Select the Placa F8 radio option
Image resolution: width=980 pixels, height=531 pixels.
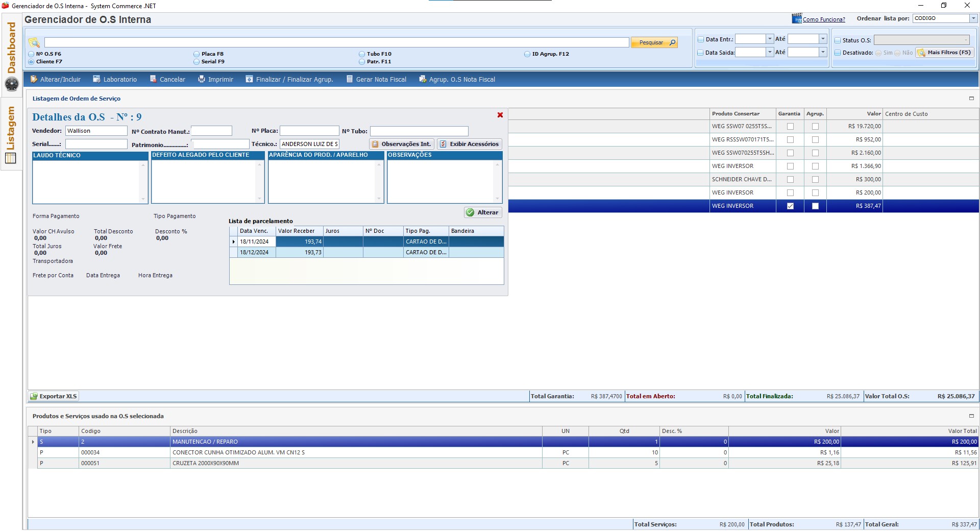point(197,54)
